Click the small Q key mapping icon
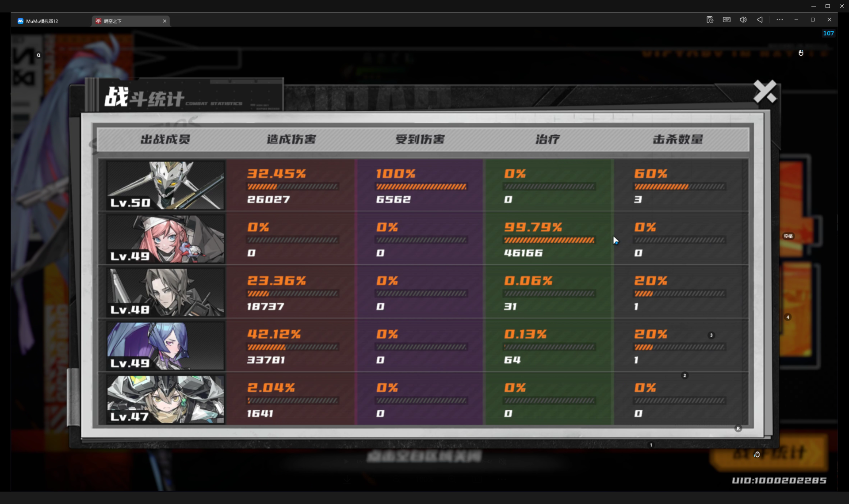The width and height of the screenshot is (849, 504). [38, 55]
